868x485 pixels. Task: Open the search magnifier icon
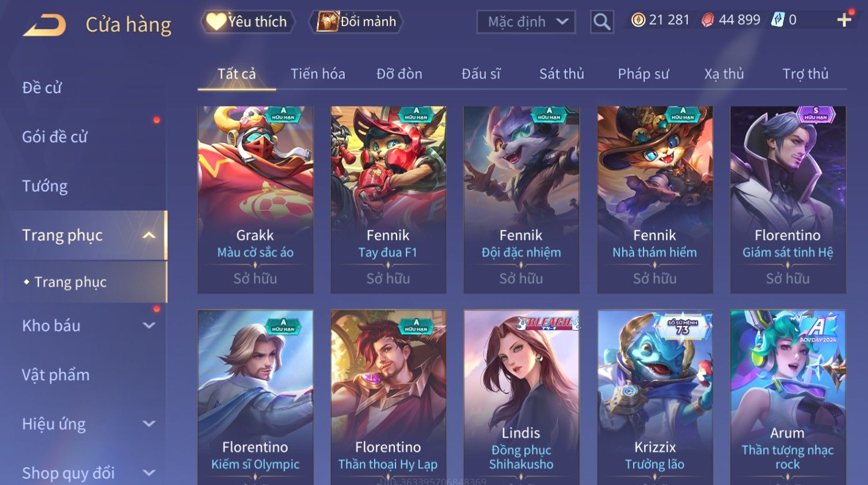(602, 22)
